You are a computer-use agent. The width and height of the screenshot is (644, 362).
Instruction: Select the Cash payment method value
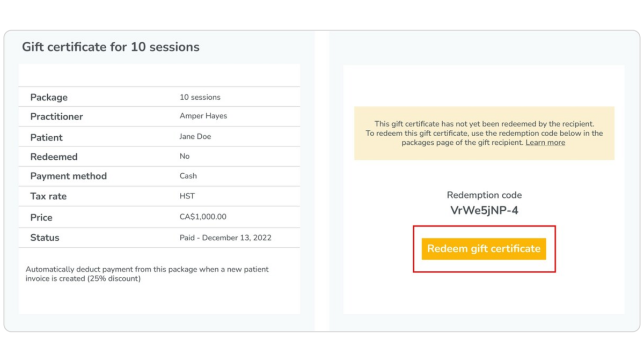188,176
